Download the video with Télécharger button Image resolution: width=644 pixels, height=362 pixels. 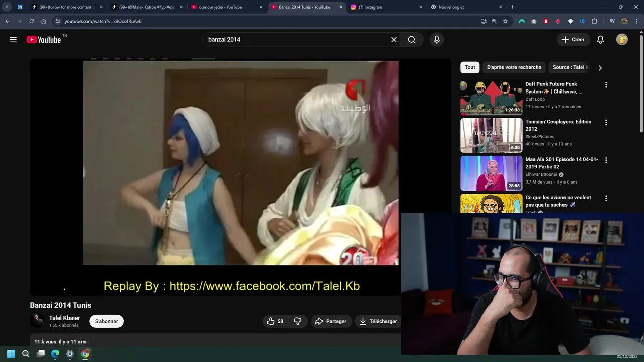(x=378, y=321)
